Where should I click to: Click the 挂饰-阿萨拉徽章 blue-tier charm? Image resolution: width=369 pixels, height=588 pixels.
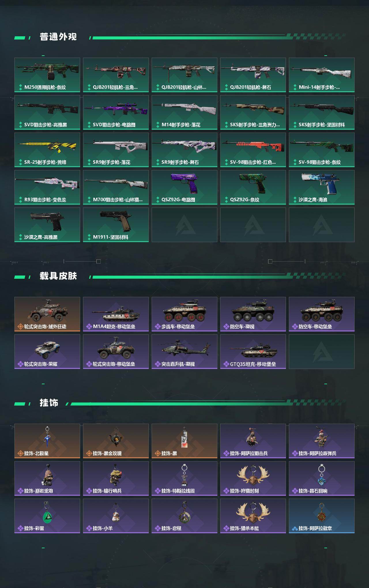point(322,516)
